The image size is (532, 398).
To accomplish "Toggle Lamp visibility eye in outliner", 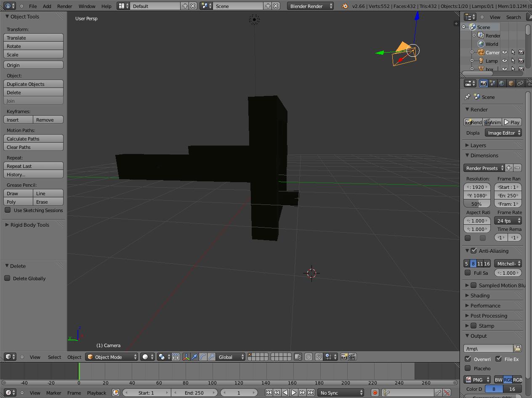I will click(505, 61).
